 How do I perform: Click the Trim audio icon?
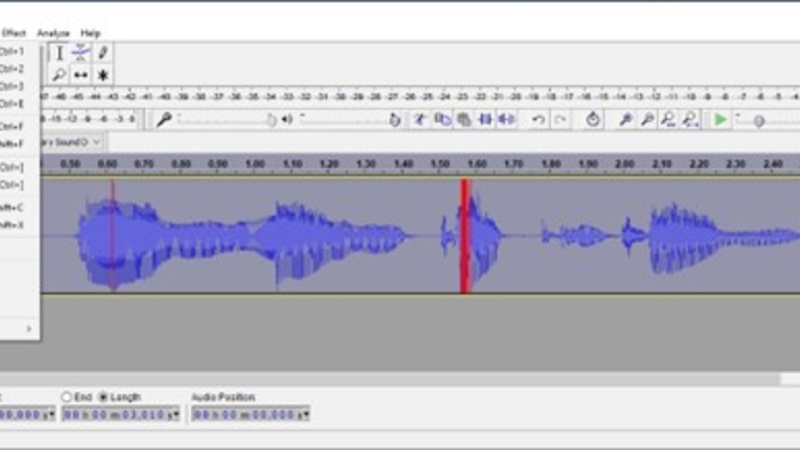coord(486,119)
